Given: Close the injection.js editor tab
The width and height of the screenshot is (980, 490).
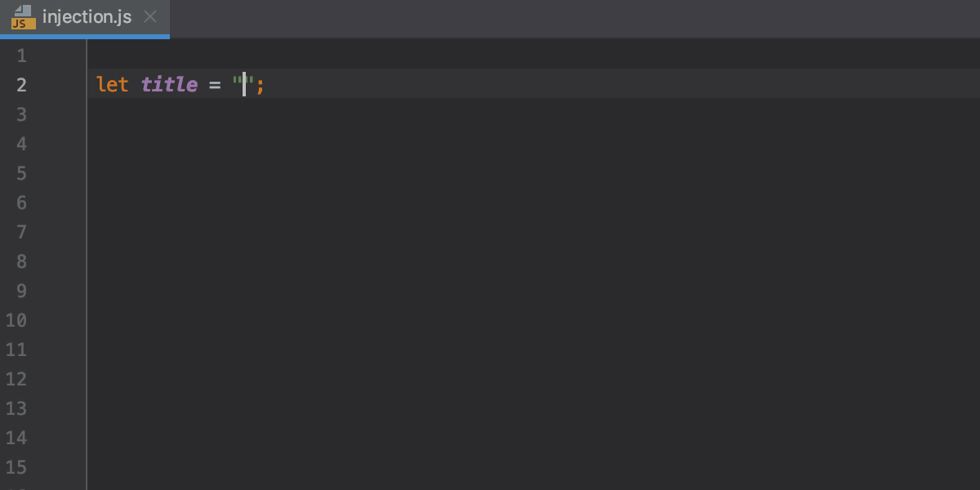Looking at the screenshot, I should pos(150,16).
